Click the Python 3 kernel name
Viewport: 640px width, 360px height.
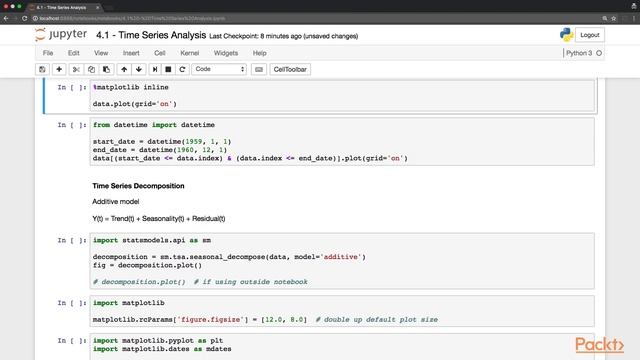point(579,53)
